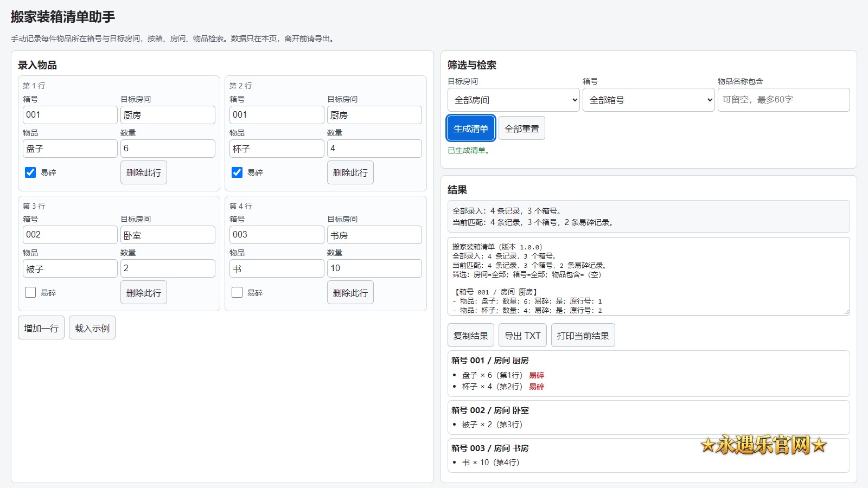868x488 pixels.
Task: Click the heading 箱号 003 / 房间 书房
Action: click(x=490, y=448)
